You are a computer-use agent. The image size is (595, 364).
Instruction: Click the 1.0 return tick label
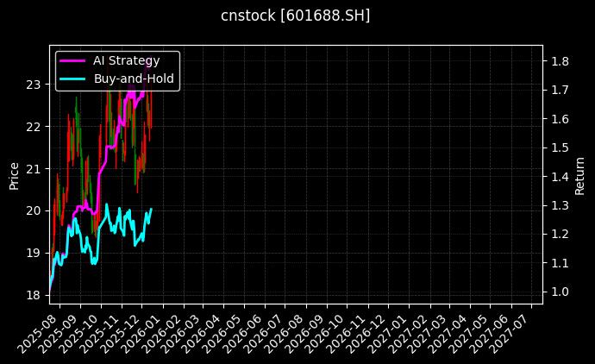(x=559, y=292)
